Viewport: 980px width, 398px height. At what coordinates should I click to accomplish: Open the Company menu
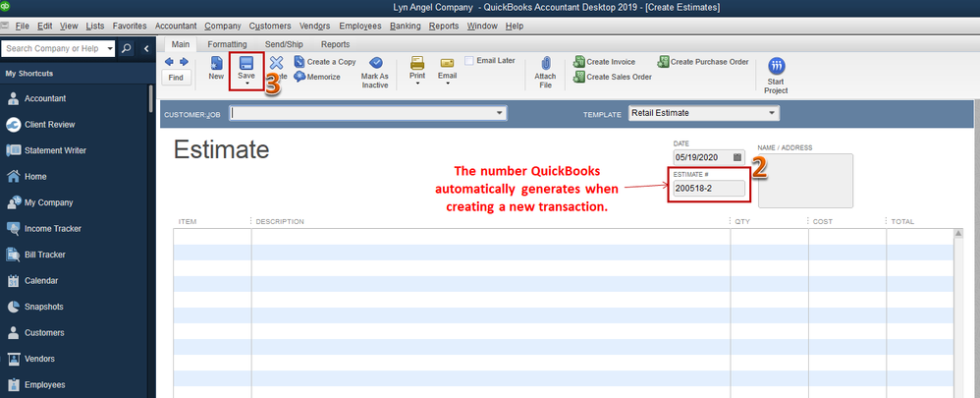[x=223, y=27]
